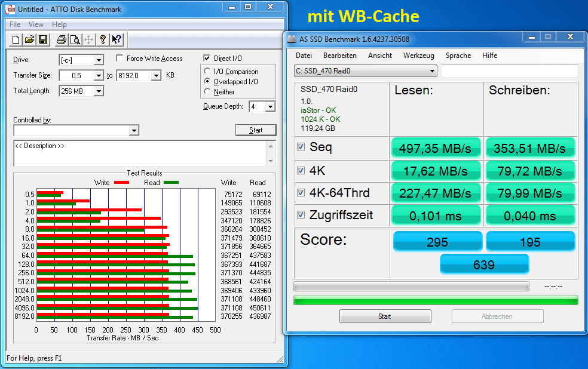Click the read score 295 box
This screenshot has height=369, width=588.
point(437,242)
